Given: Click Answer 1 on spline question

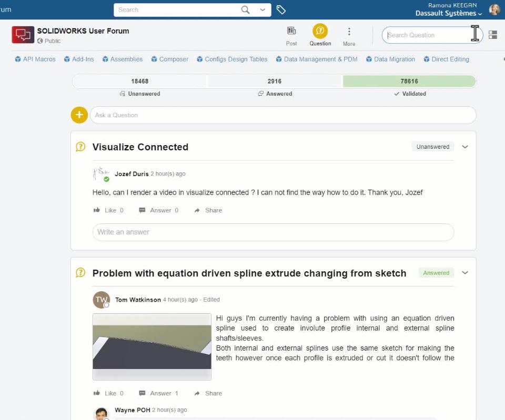Looking at the screenshot, I should pos(158,393).
